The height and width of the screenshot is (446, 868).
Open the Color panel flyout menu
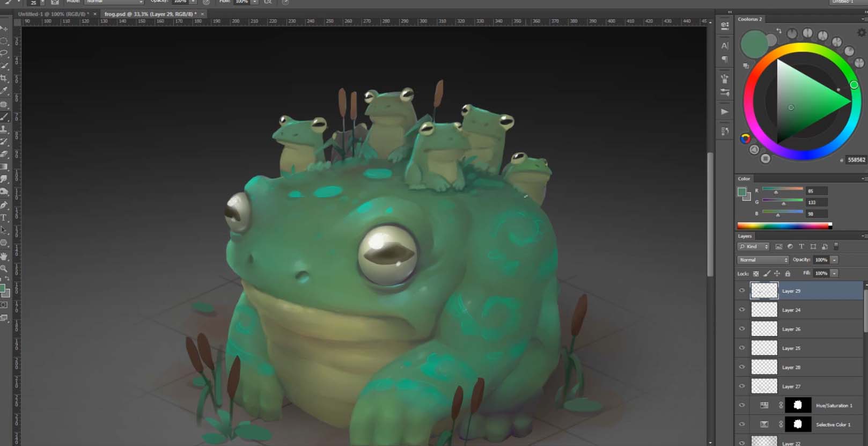point(864,179)
